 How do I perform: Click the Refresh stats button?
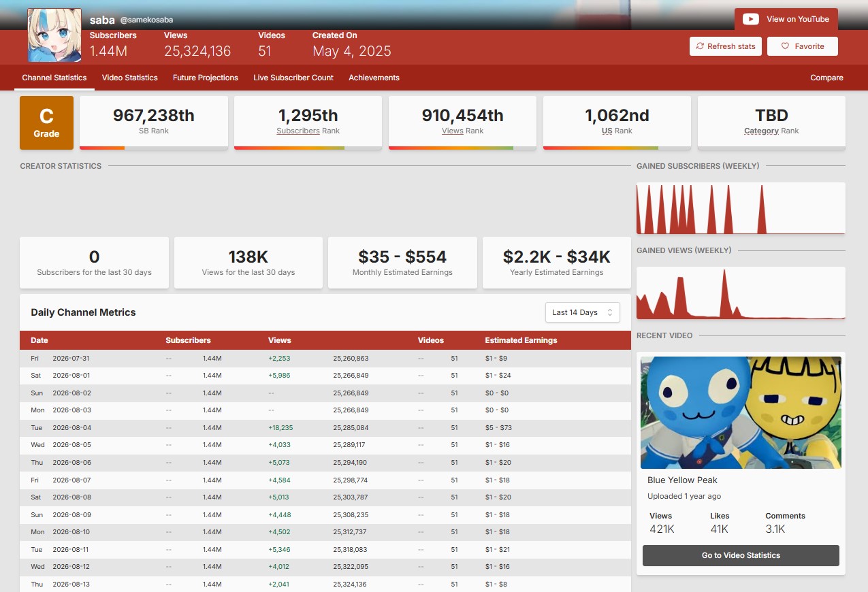point(726,46)
